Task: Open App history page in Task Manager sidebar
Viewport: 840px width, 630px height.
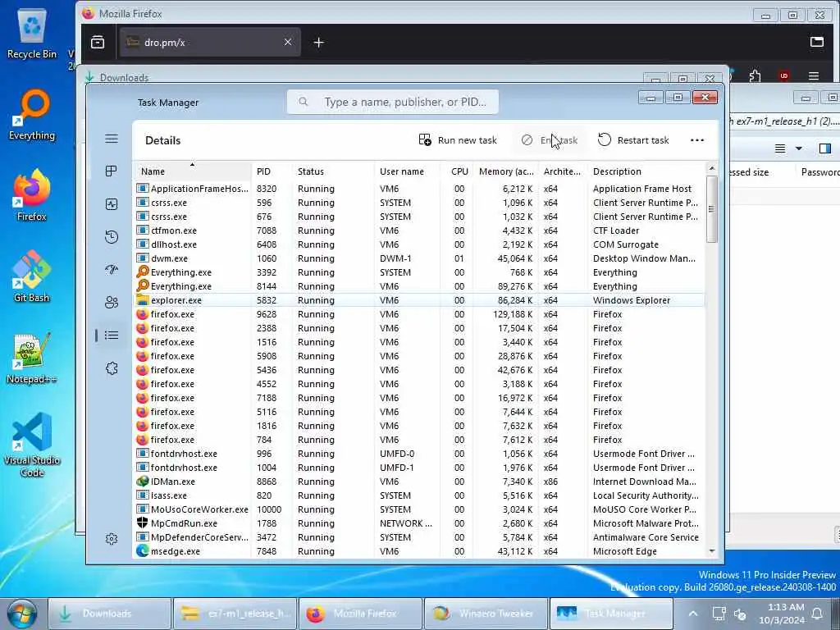Action: (x=112, y=237)
